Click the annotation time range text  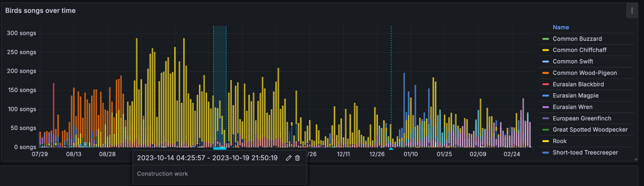pos(207,158)
